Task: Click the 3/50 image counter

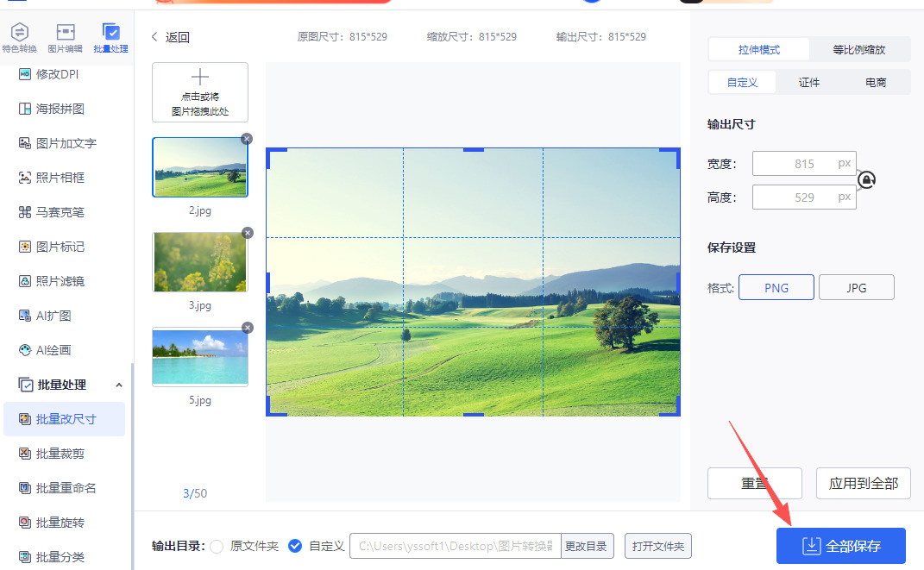Action: [195, 493]
